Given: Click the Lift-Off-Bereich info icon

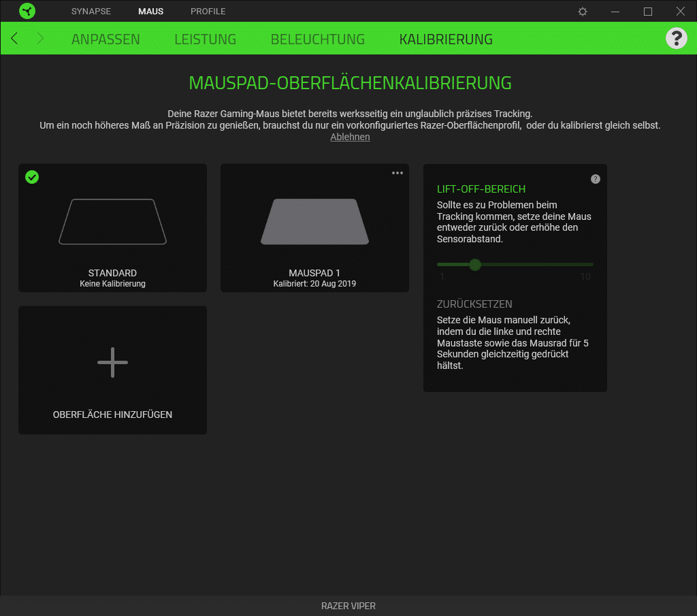Looking at the screenshot, I should (596, 179).
